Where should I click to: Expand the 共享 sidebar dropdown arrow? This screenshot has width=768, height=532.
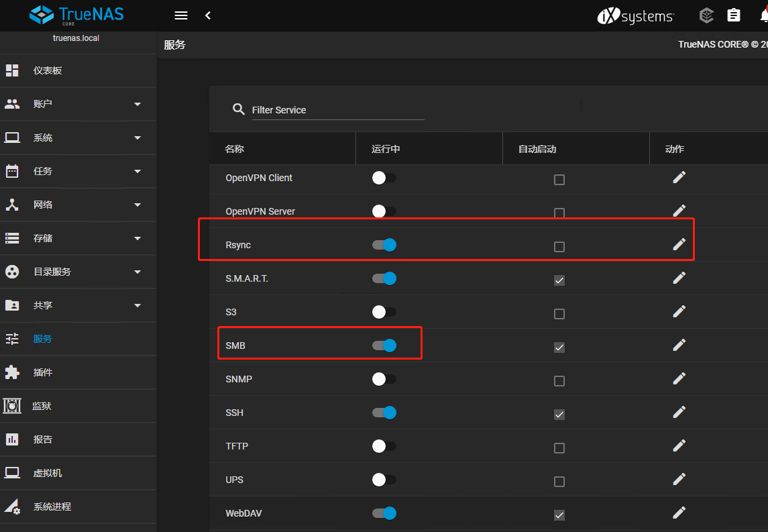138,305
